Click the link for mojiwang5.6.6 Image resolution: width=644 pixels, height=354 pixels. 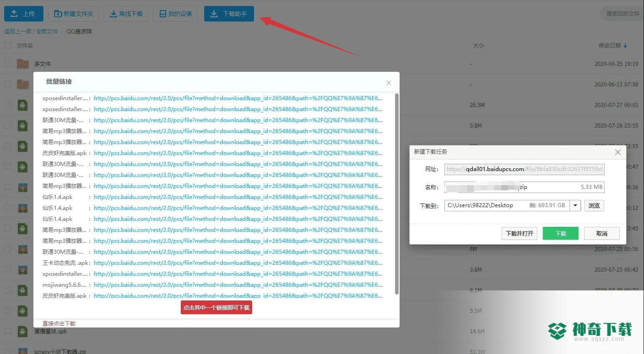click(x=238, y=285)
